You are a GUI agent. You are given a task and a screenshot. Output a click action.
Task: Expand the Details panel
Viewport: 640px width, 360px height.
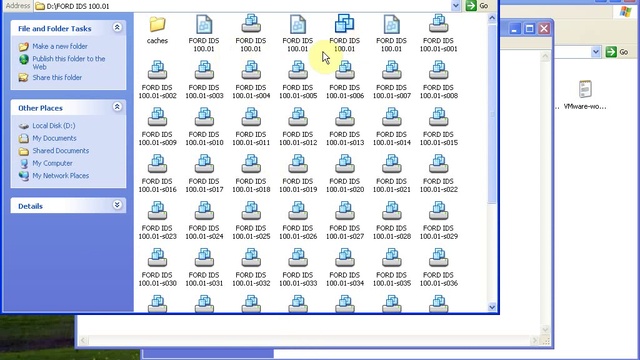[117, 205]
